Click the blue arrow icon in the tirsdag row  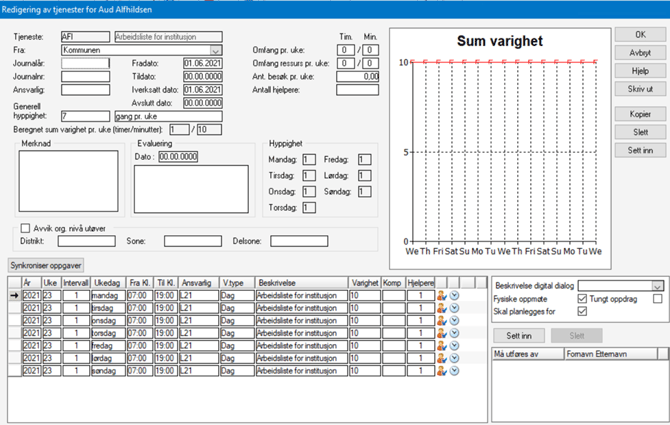(x=453, y=308)
